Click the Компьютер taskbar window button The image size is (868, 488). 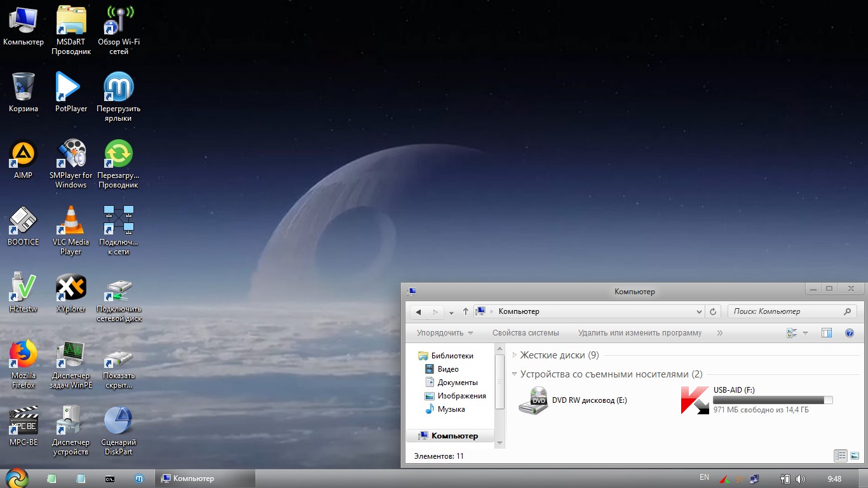coord(206,478)
